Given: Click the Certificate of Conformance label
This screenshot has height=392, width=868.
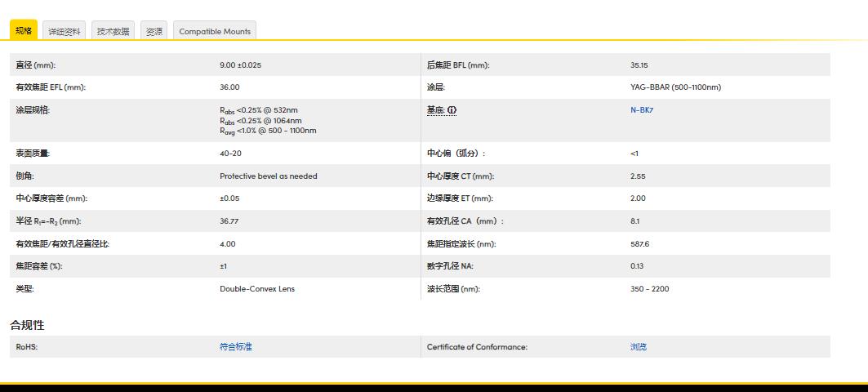Looking at the screenshot, I should click(477, 347).
